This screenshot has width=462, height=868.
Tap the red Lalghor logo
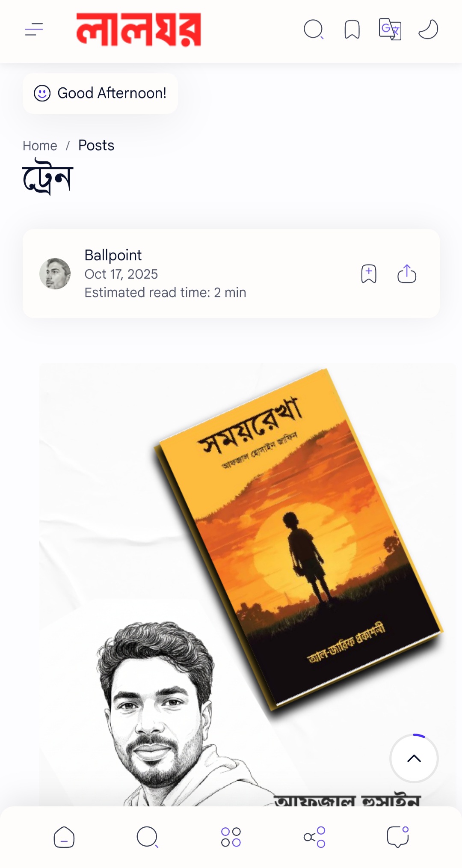point(139,30)
